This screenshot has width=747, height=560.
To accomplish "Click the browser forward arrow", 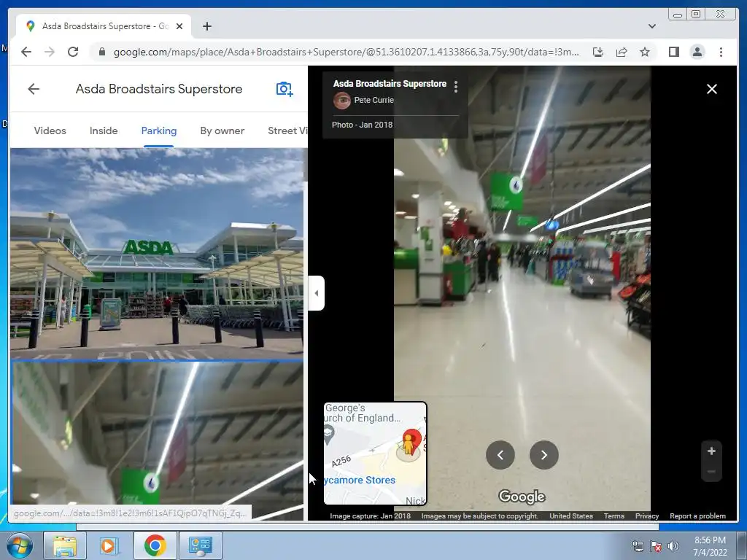I will tap(50, 52).
